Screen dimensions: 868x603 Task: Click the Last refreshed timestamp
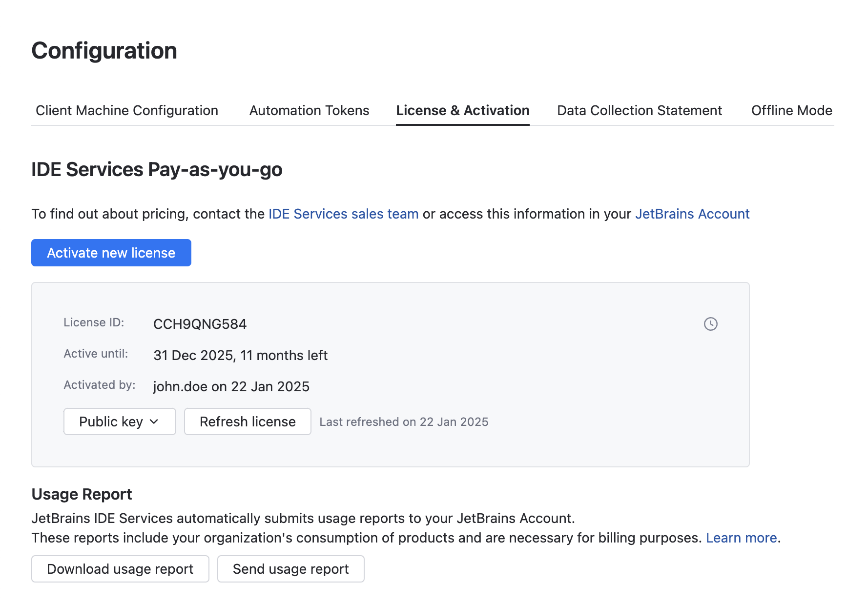tap(404, 422)
